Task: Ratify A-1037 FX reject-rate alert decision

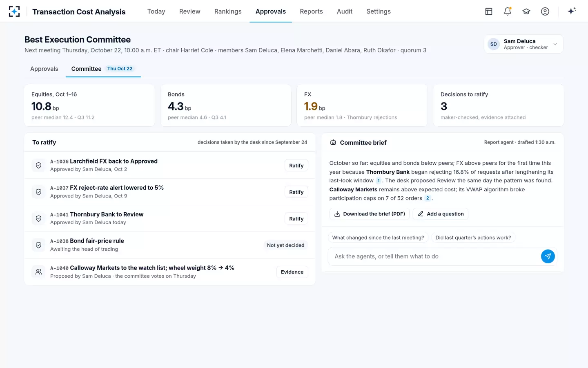Action: (x=296, y=192)
